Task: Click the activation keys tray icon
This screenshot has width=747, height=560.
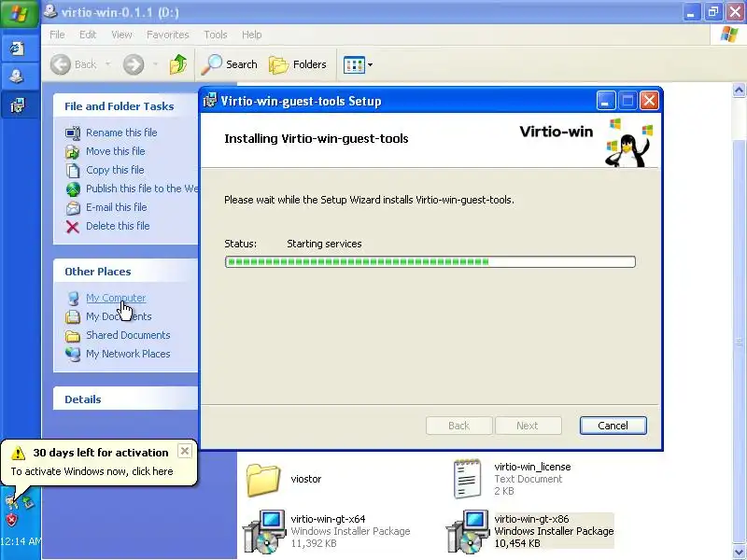Action: point(11,501)
